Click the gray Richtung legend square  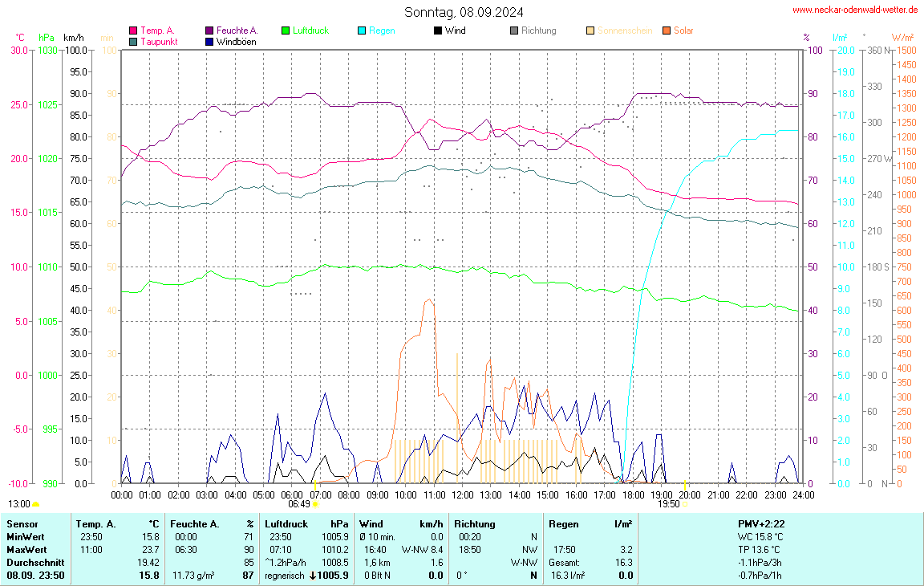(514, 31)
